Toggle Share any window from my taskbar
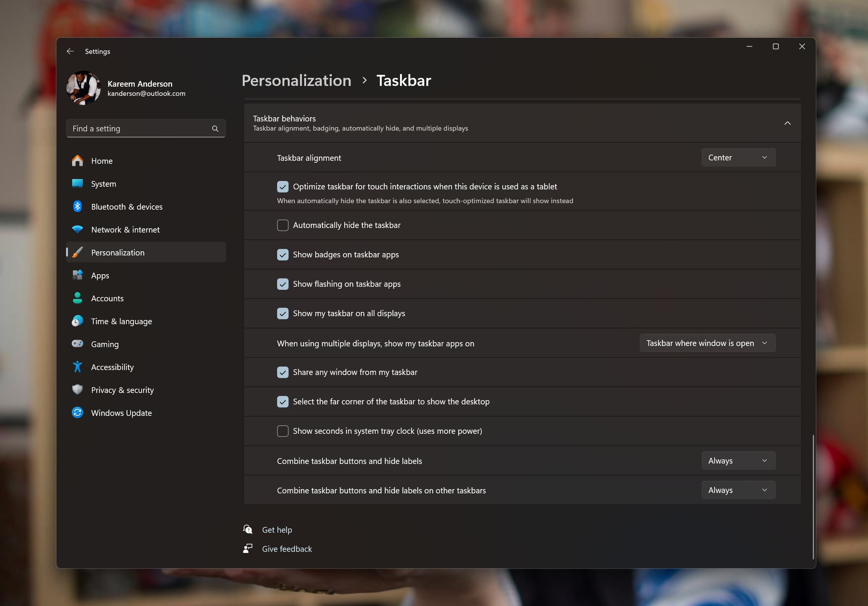 (x=283, y=372)
